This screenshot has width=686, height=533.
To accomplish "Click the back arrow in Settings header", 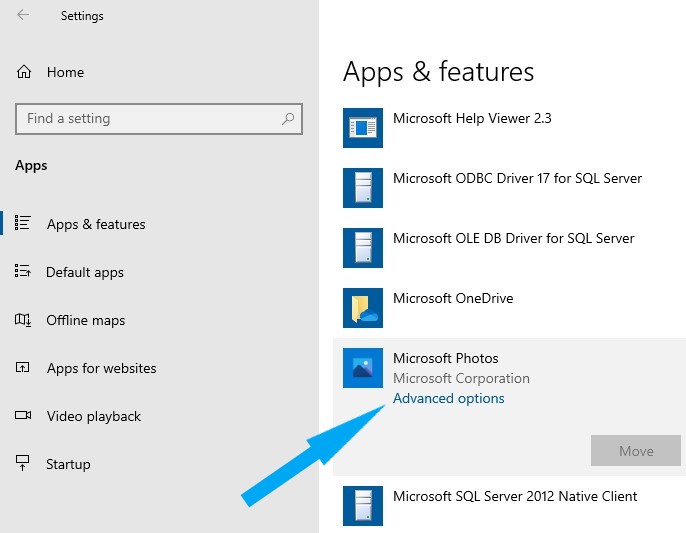I will (23, 15).
